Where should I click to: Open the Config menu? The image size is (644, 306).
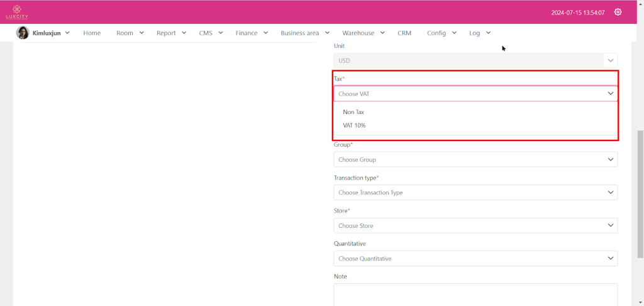tap(441, 33)
